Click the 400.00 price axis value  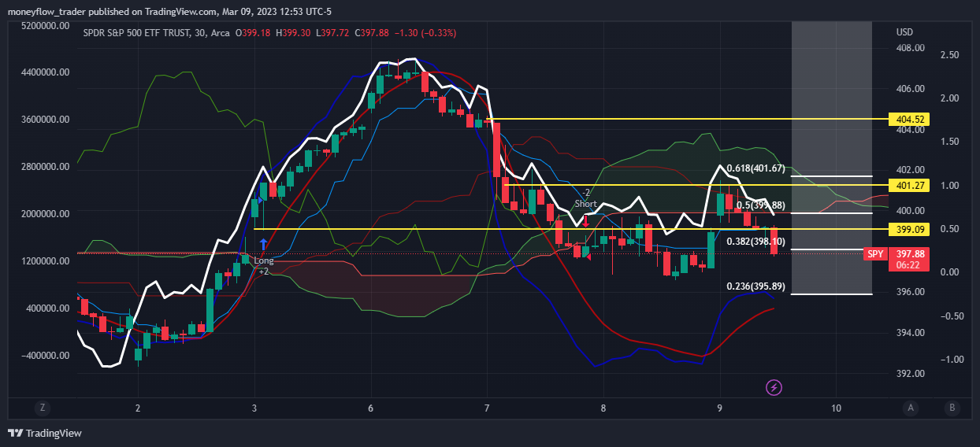(911, 211)
